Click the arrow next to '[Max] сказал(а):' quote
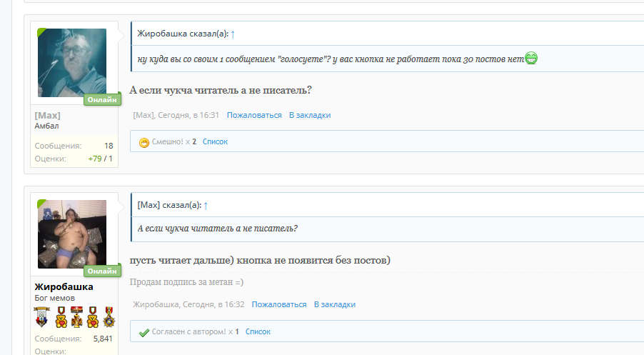 [x=206, y=205]
